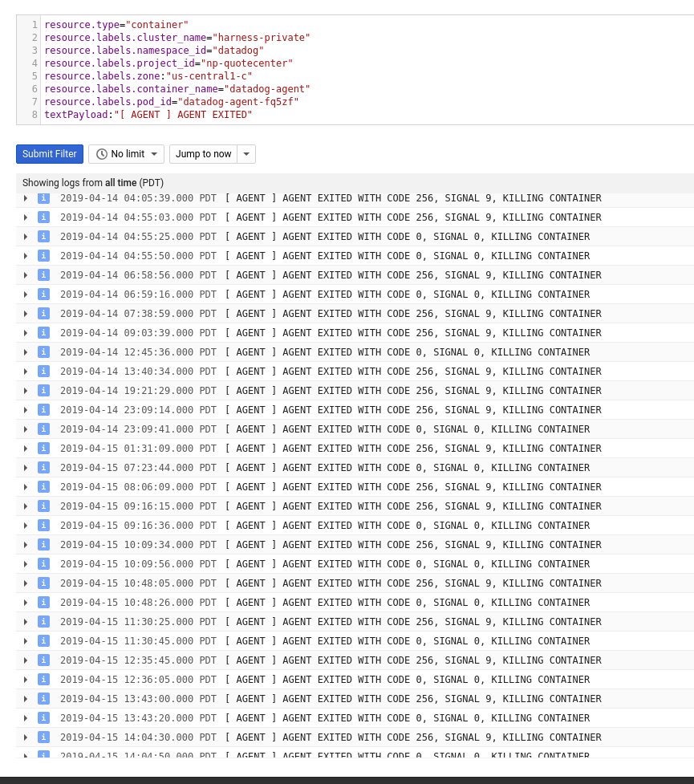Click the pod_id filter line in editor

point(172,101)
